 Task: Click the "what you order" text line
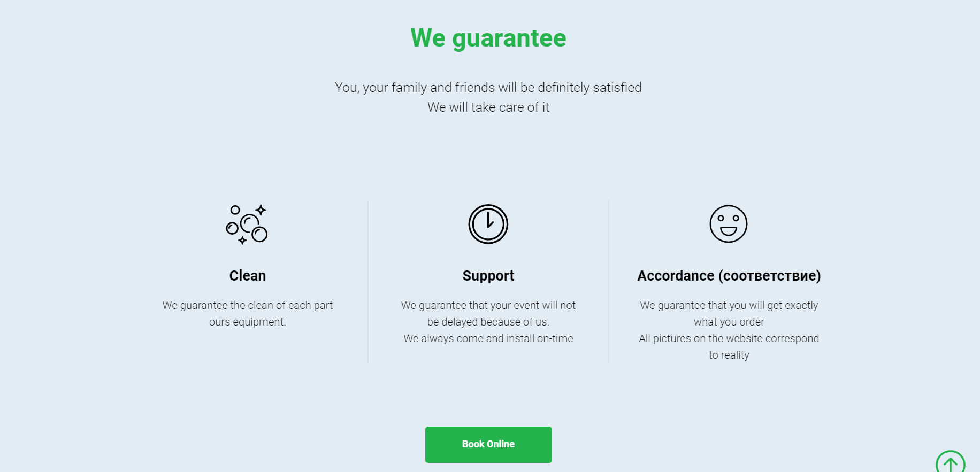coord(729,322)
